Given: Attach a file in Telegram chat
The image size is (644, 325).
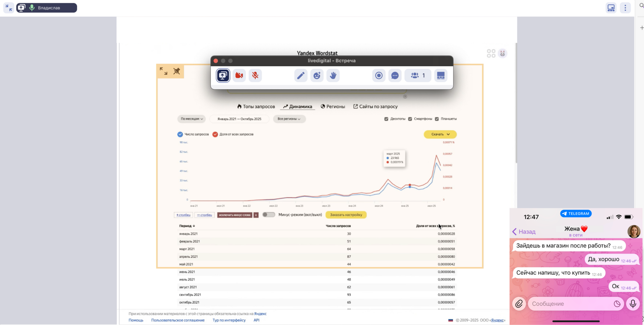Looking at the screenshot, I should 519,304.
